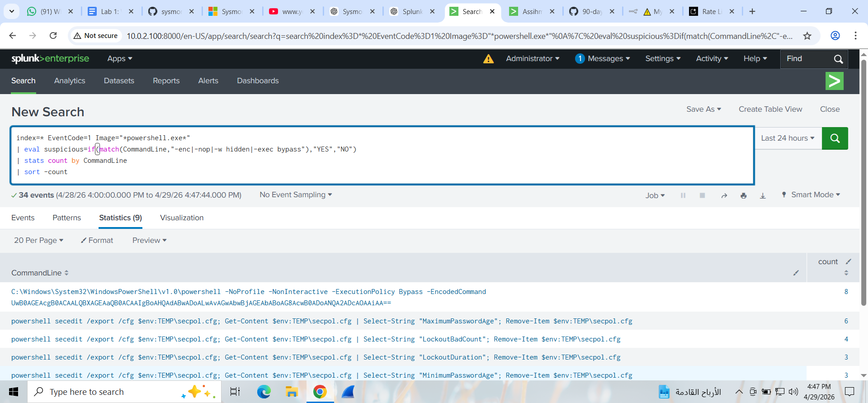Close the YouTube browser tab
Screen dimensions: 868x403
[312, 11]
